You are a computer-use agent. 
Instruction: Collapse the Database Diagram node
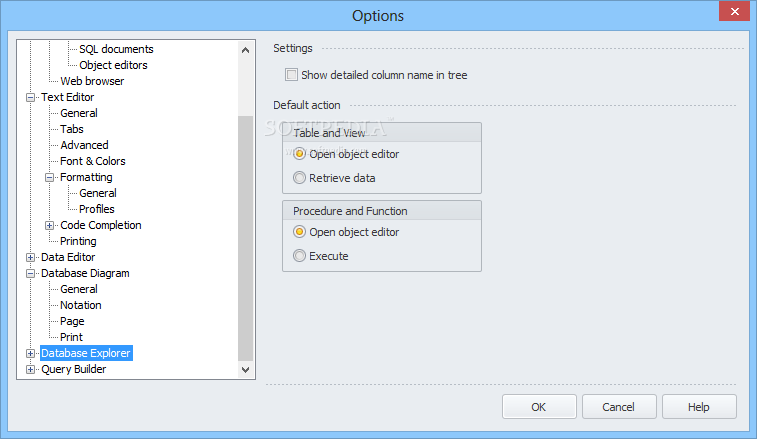tap(30, 273)
